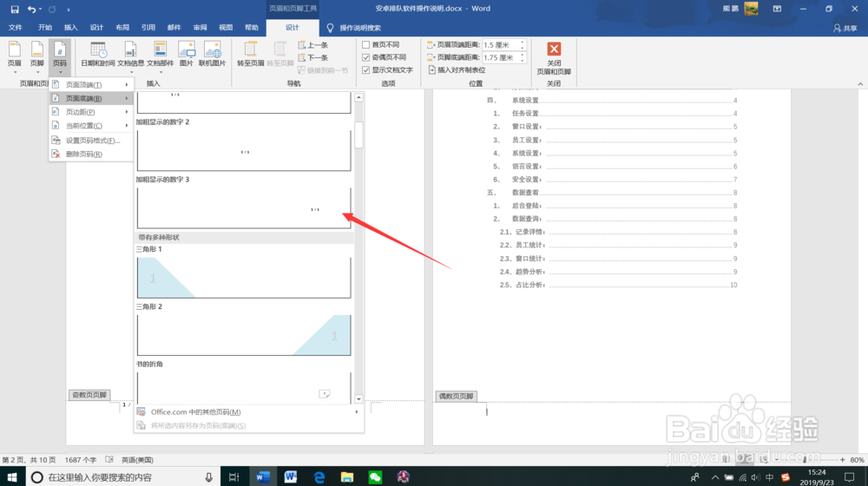Open Edge browser from taskbar
This screenshot has width=868, height=486.
click(x=319, y=476)
